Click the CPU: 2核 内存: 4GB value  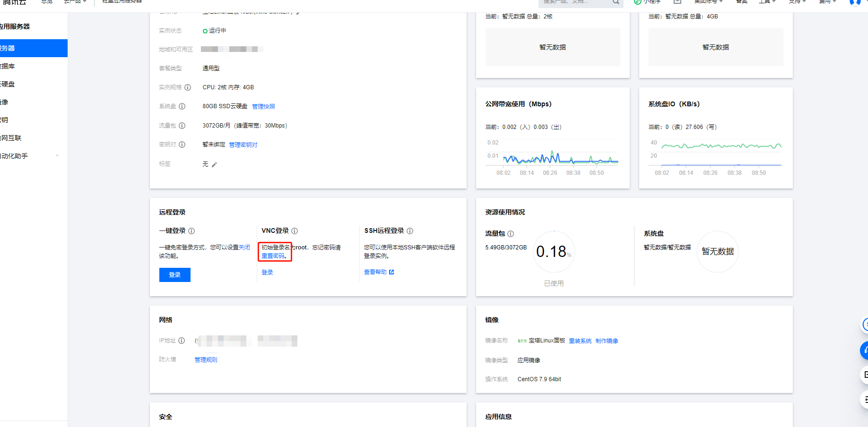[228, 87]
